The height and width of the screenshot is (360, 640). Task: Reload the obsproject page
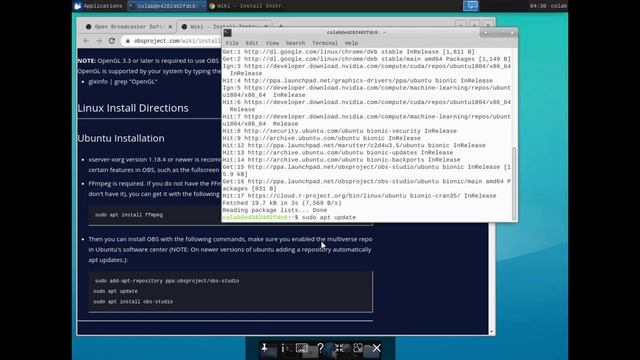(x=112, y=41)
